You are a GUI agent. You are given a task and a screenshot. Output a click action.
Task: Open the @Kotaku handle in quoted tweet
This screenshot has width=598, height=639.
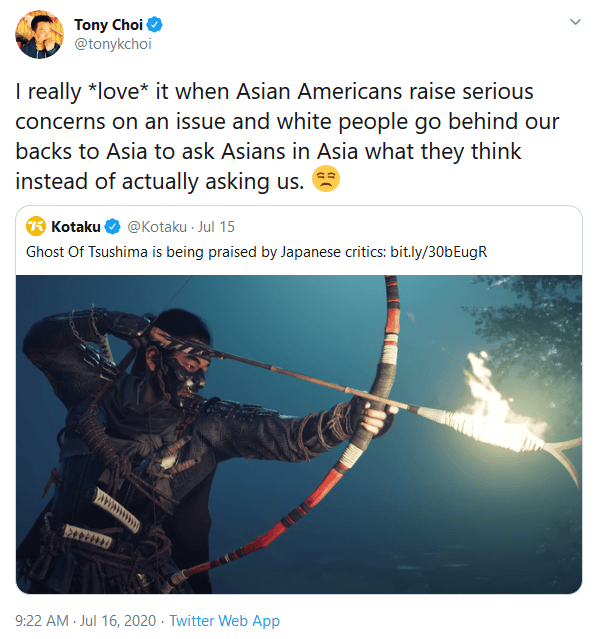coord(157,227)
